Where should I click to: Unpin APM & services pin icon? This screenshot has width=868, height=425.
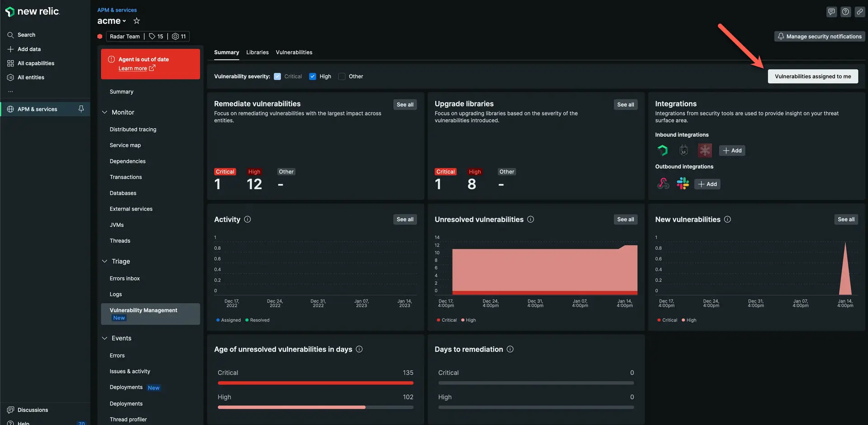pos(81,109)
